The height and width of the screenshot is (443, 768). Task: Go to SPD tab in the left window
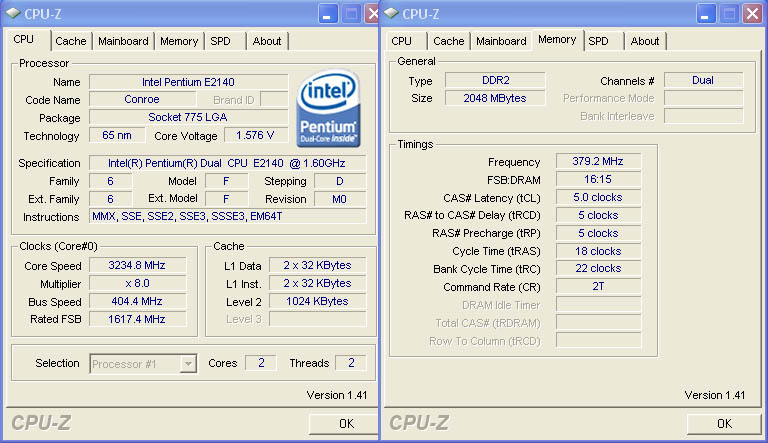(x=220, y=41)
